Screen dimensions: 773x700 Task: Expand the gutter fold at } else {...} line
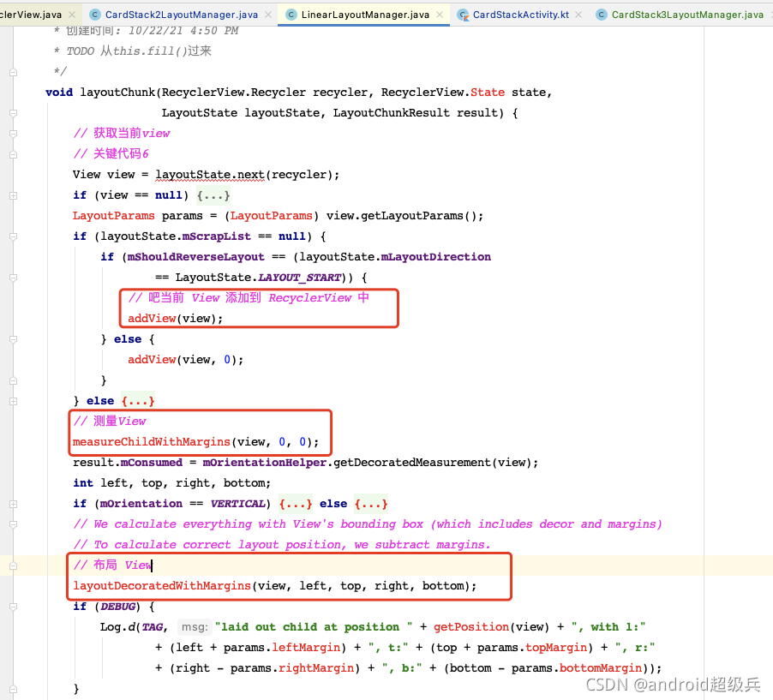(x=14, y=401)
